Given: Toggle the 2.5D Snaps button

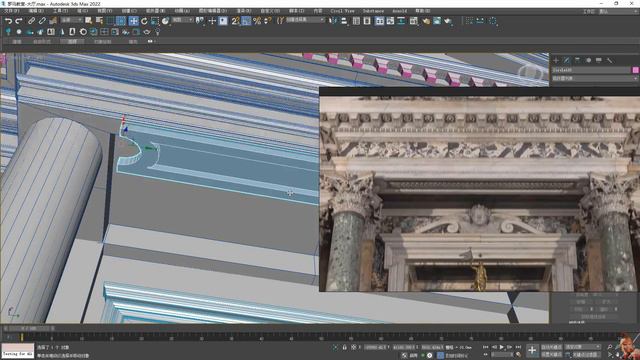Looking at the screenshot, I should (x=236, y=21).
